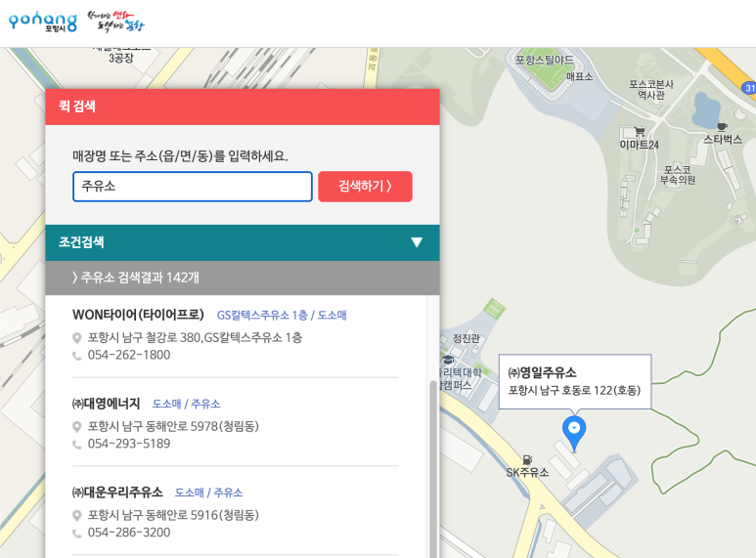Screen dimensions: 756x558
Task: Click the 3공장 map label
Action: coord(121,59)
